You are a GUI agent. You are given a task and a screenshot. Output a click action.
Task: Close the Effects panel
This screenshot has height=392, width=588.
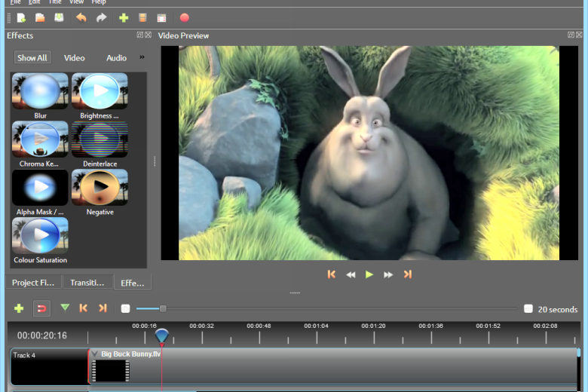coord(149,35)
